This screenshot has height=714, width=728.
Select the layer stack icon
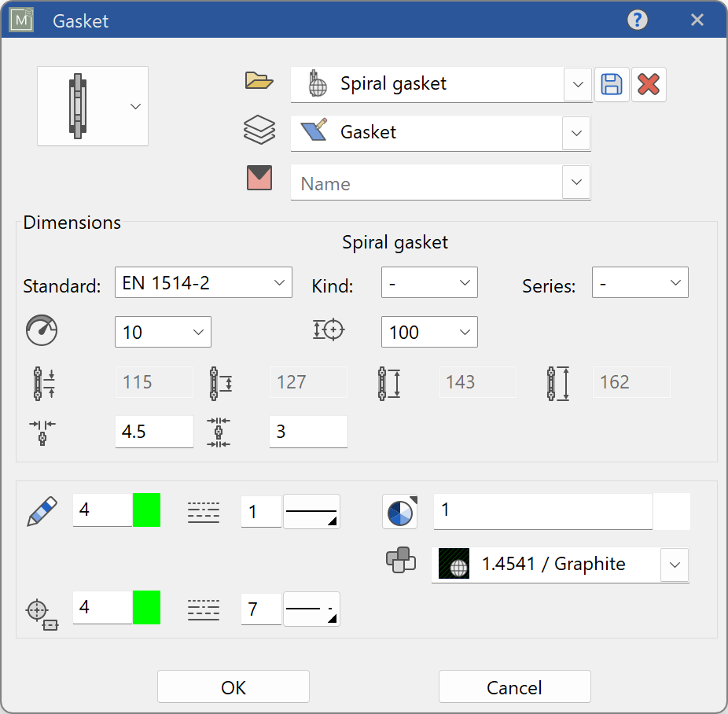click(259, 130)
